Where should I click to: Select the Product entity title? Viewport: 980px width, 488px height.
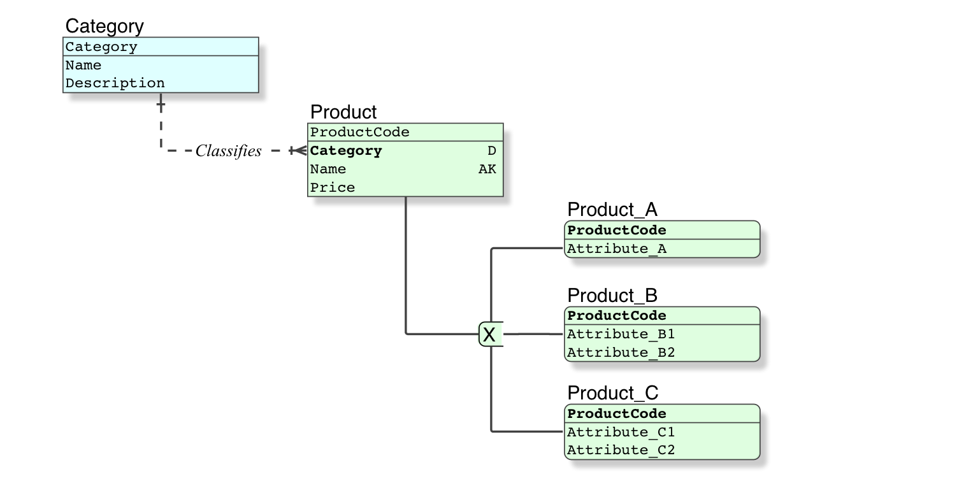coord(343,112)
